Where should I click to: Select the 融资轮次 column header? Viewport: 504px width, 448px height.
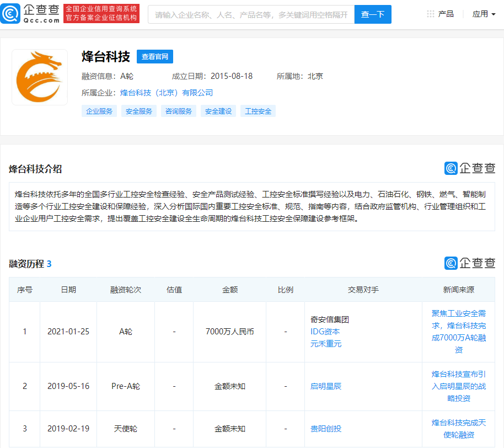pyautogui.click(x=126, y=290)
